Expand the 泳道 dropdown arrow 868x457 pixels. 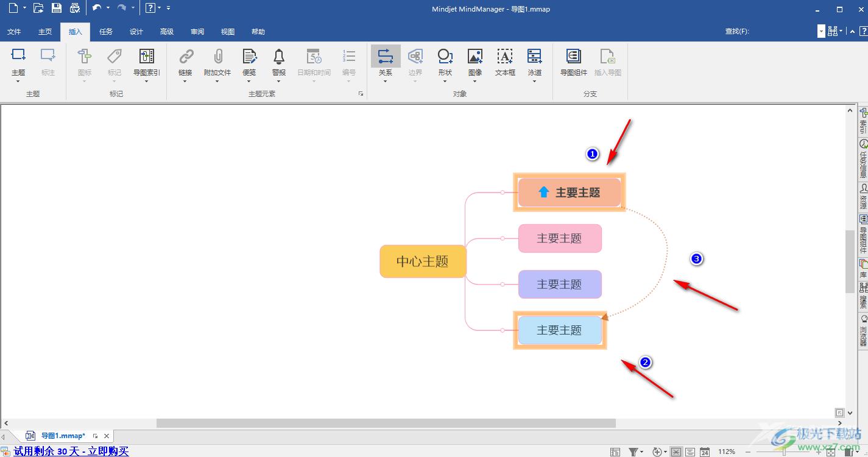pyautogui.click(x=534, y=81)
